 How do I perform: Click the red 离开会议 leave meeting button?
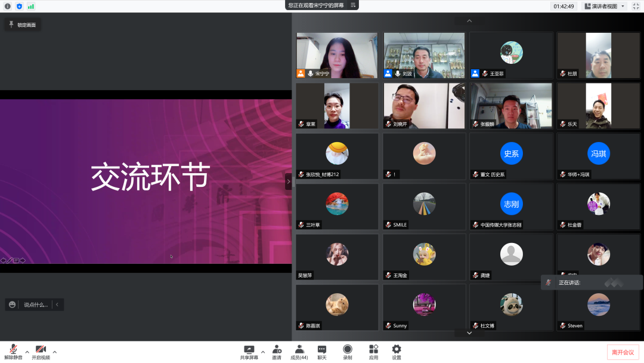pos(623,352)
